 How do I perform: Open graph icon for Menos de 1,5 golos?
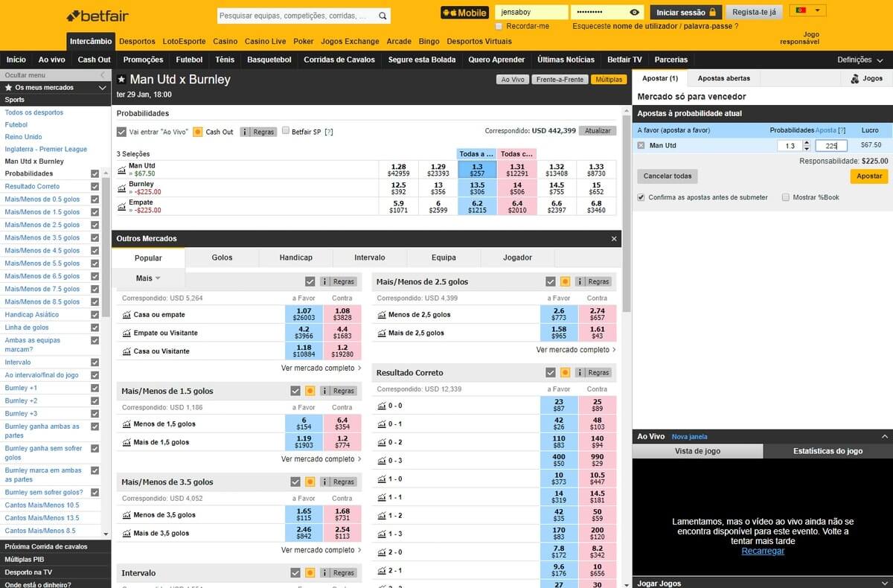pyautogui.click(x=127, y=424)
